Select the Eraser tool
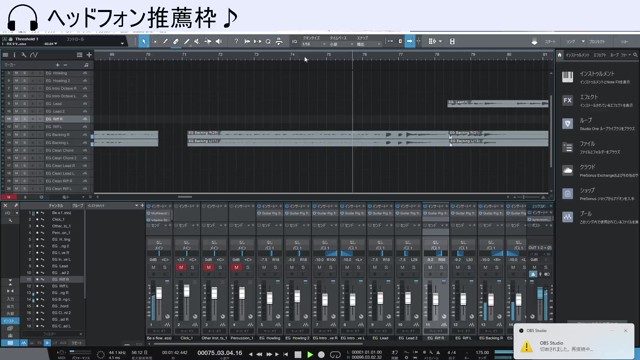640x360 pixels. (176, 41)
